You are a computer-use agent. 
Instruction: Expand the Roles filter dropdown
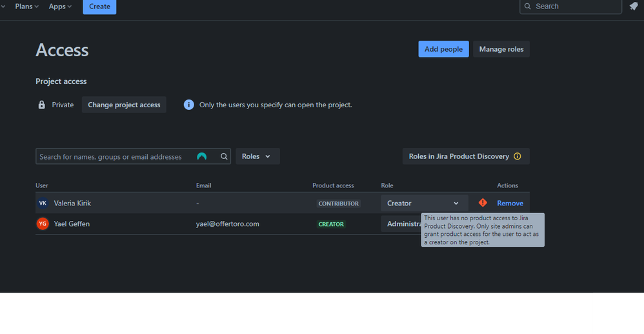[x=257, y=156]
